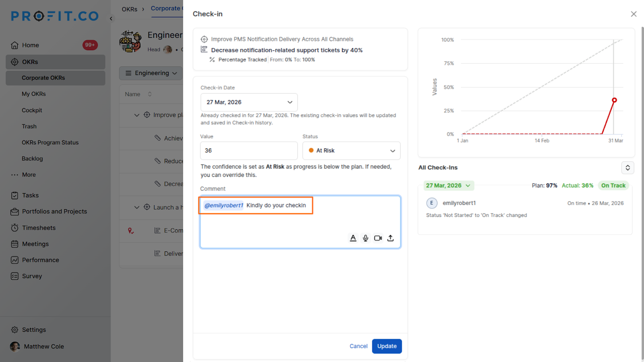Click the three-dots More icon
Viewport: 644px width, 362px height.
[x=15, y=175]
